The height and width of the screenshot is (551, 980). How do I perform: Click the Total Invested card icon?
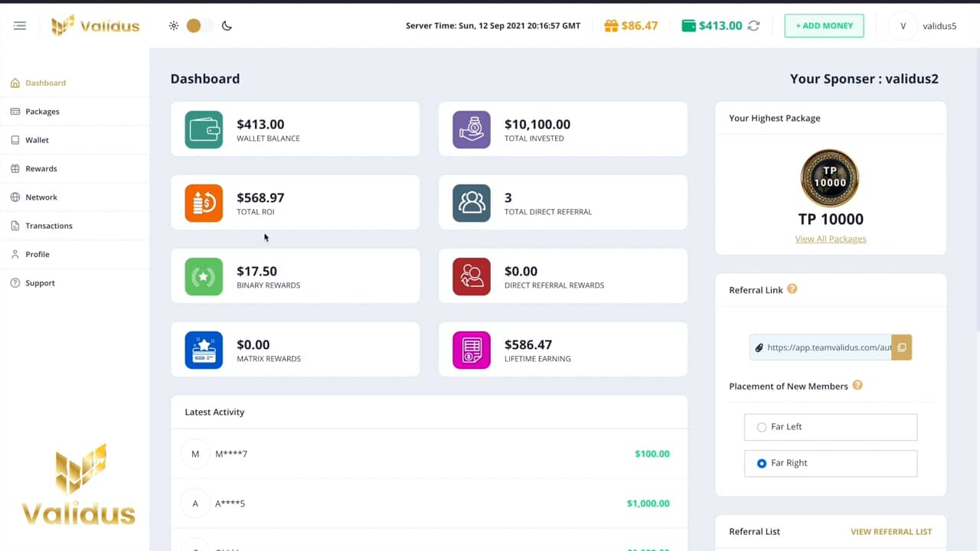pyautogui.click(x=472, y=129)
